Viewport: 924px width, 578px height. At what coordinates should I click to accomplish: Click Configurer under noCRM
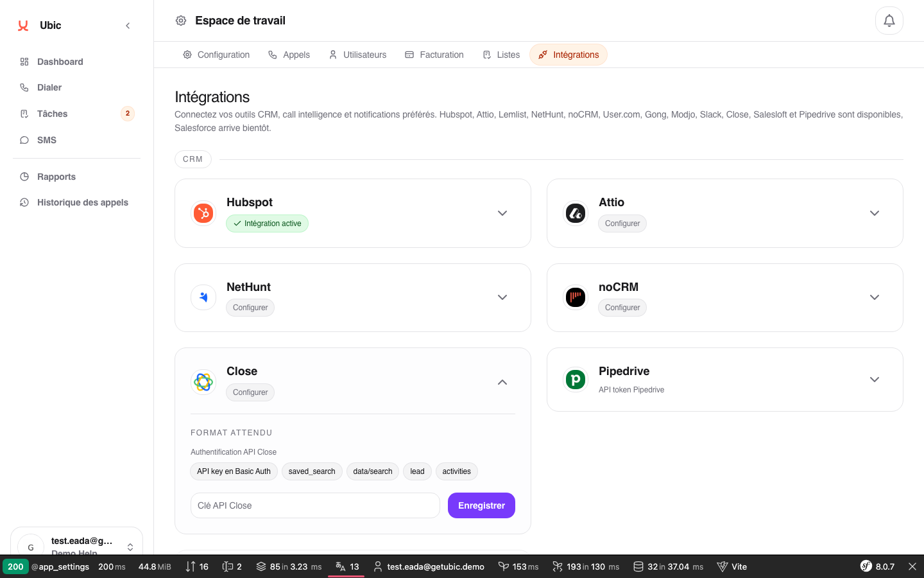click(622, 308)
